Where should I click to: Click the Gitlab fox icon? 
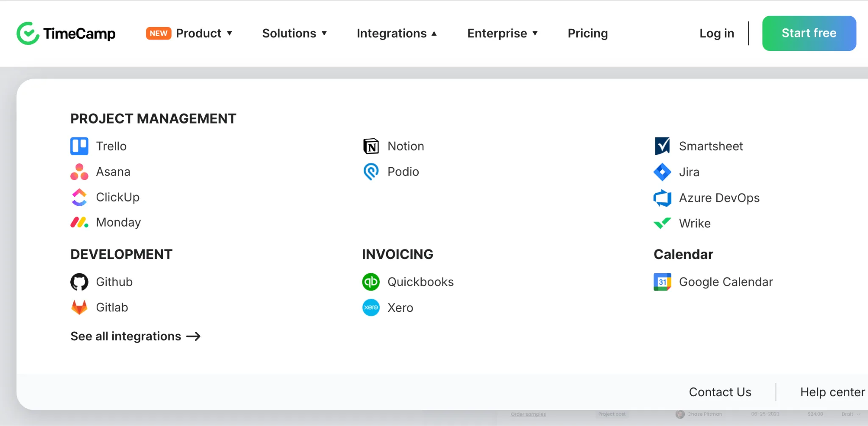coord(79,308)
